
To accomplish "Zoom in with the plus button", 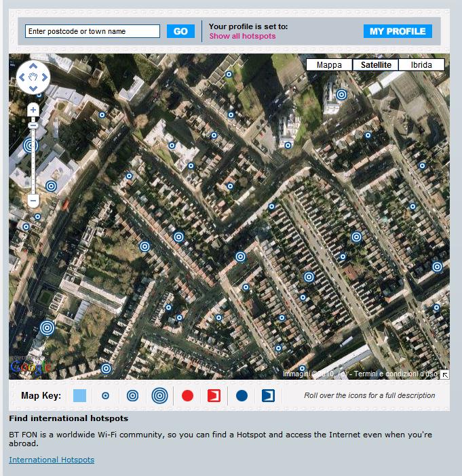I will point(33,110).
